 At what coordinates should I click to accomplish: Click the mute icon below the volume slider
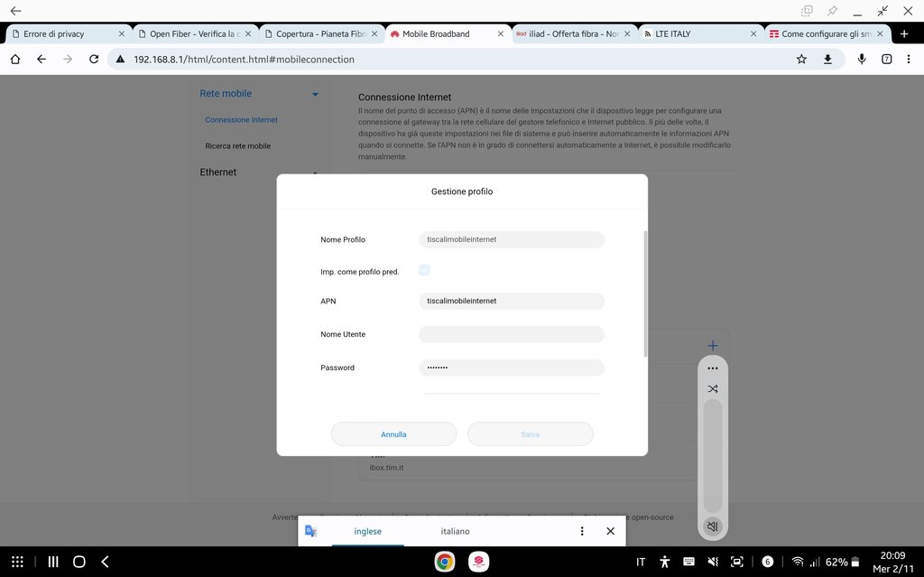(713, 526)
